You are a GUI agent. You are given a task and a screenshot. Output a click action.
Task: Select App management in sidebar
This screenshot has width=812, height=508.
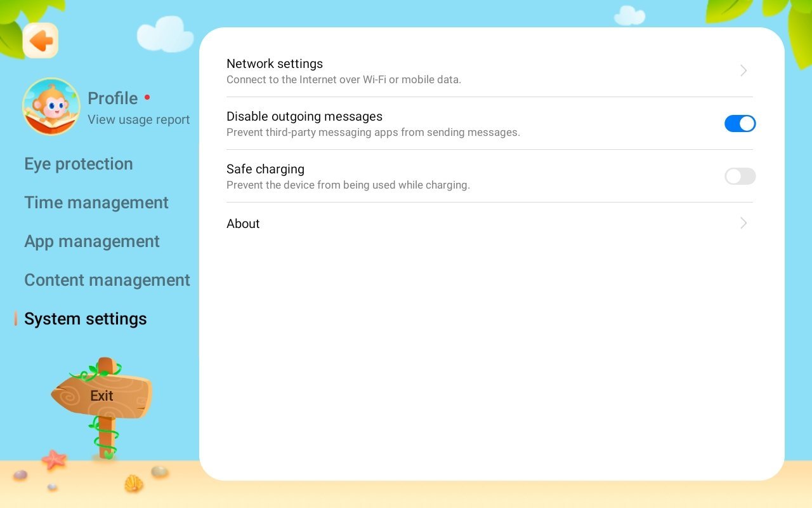coord(92,241)
